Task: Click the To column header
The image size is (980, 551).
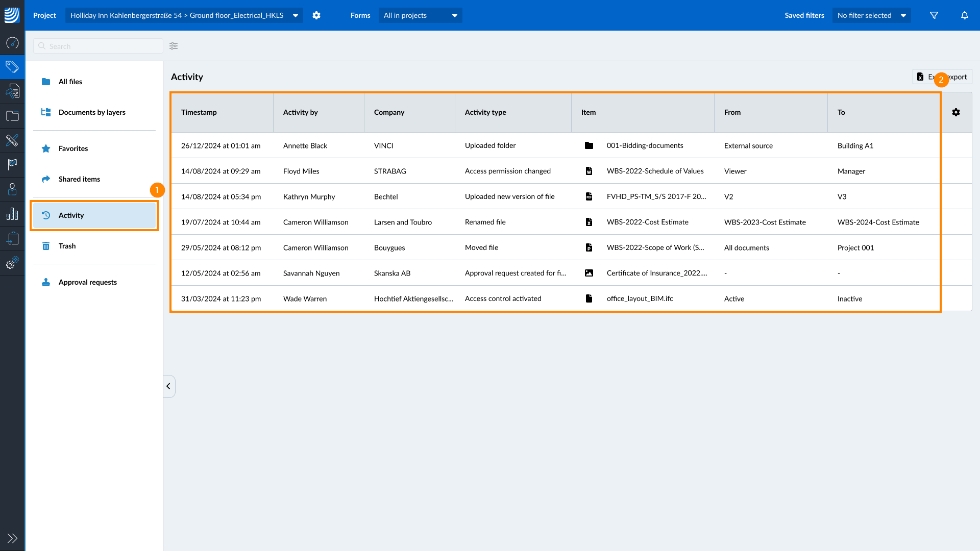Action: pos(841,112)
